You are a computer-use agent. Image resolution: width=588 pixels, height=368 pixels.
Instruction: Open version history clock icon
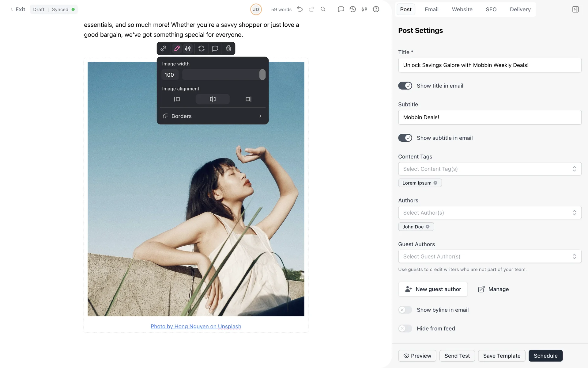click(352, 9)
